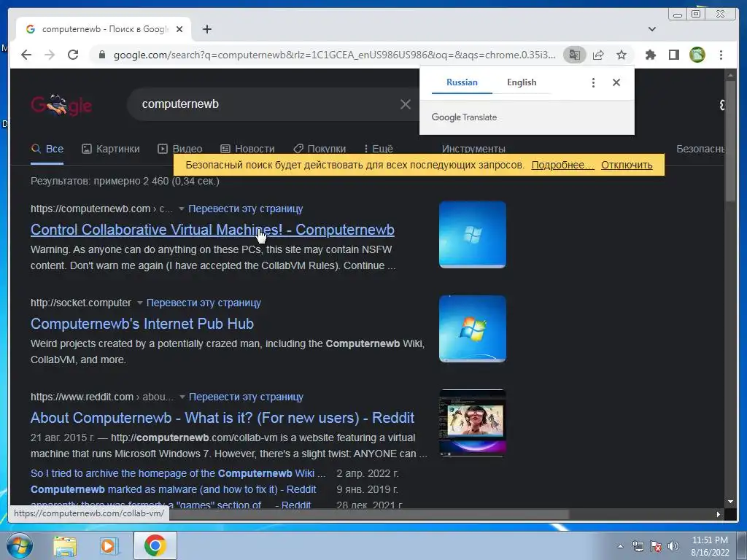Open the Windows Start button
The height and width of the screenshot is (560, 747).
coord(19,545)
